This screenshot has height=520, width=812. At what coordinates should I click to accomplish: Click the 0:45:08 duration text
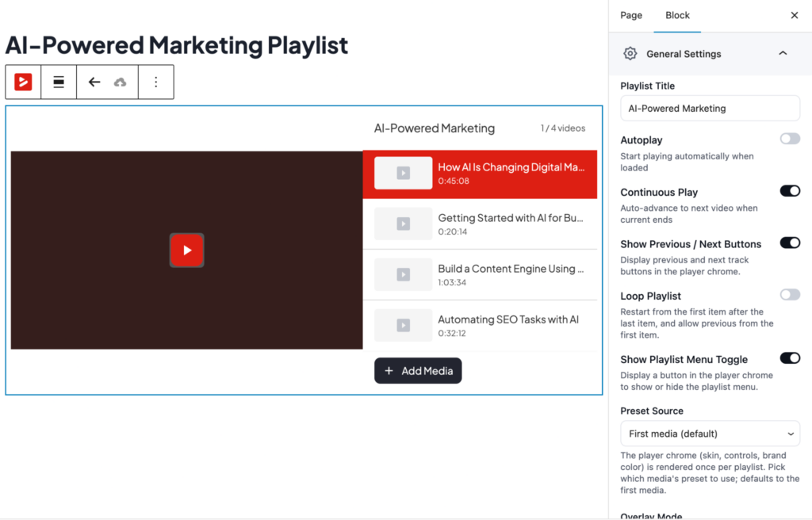(454, 182)
